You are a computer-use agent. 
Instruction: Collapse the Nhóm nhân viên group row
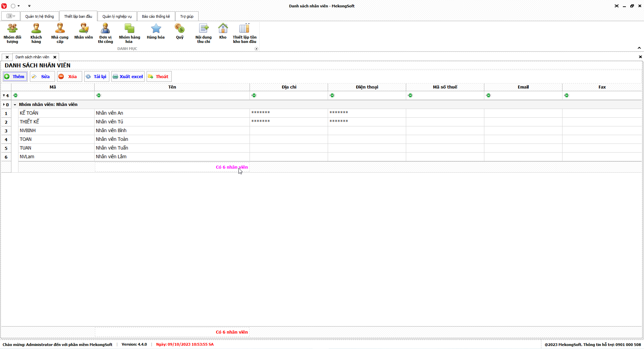point(15,105)
